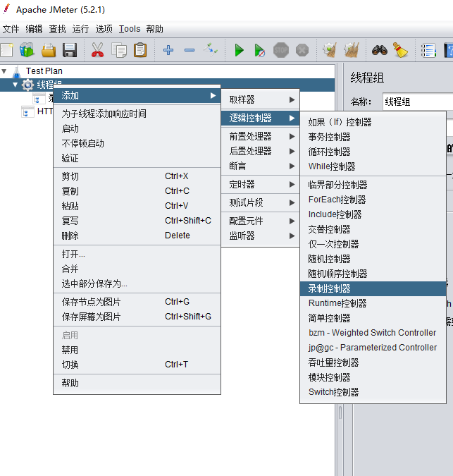Expand the 测试片段 submenu
453x476 pixels.
coord(261,202)
